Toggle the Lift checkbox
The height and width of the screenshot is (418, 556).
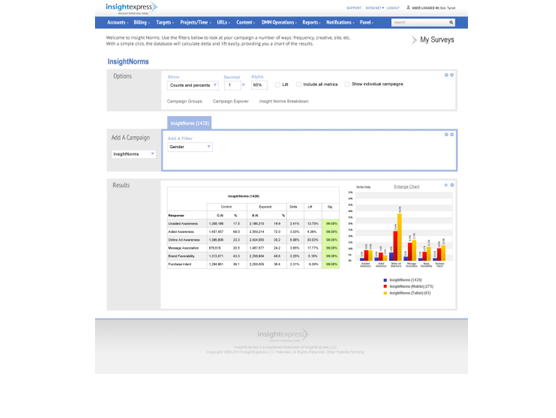[x=278, y=85]
